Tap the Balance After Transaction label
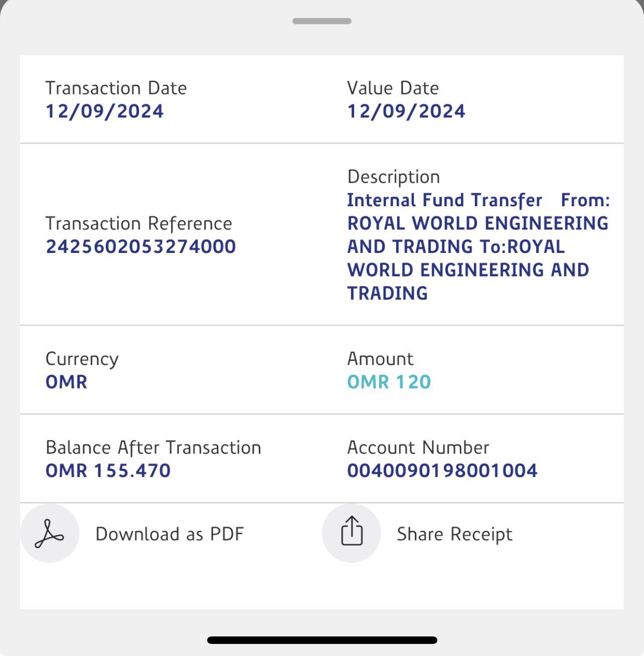Image resolution: width=644 pixels, height=656 pixels. coord(153,447)
